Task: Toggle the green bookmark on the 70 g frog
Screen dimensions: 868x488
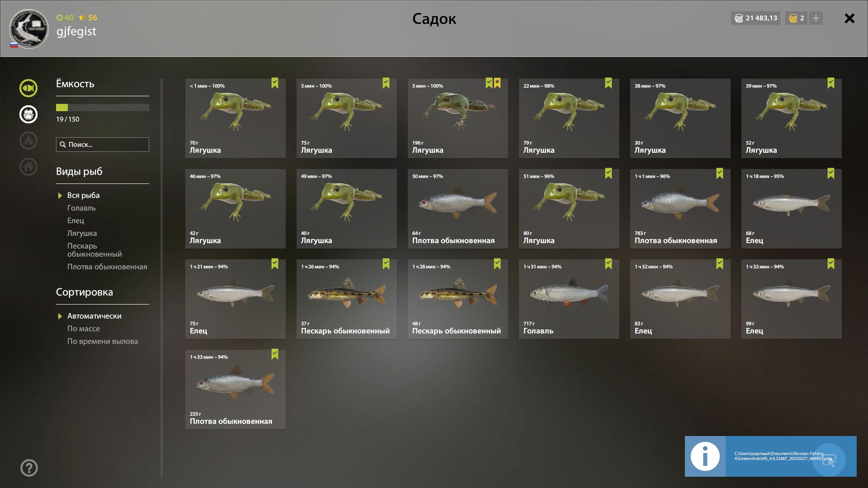Action: pos(275,83)
